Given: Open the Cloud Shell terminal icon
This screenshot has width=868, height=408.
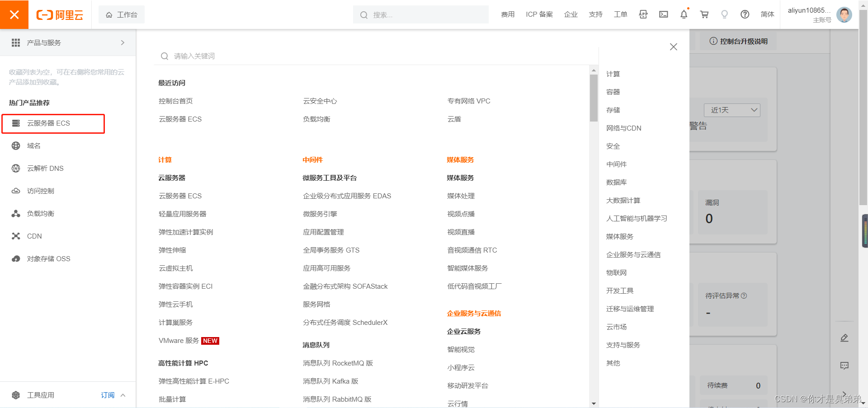Looking at the screenshot, I should click(663, 14).
